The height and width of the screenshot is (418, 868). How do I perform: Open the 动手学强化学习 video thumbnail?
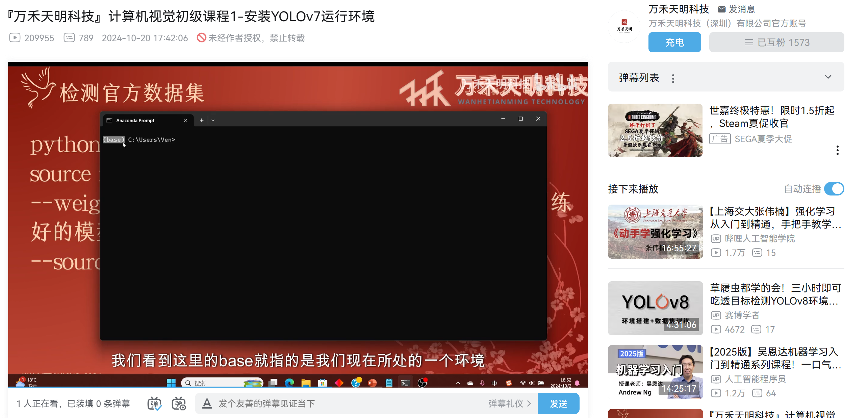point(655,232)
